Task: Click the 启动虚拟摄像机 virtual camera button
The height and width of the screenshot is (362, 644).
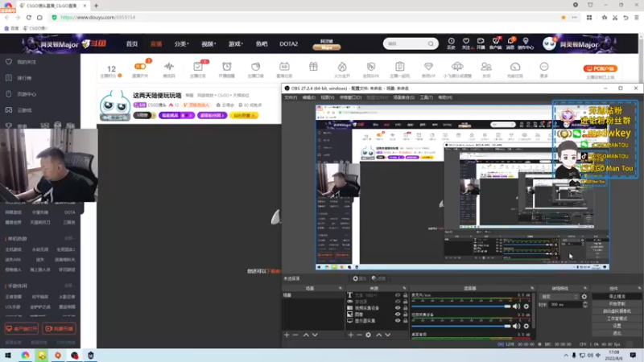Action: pos(617,311)
